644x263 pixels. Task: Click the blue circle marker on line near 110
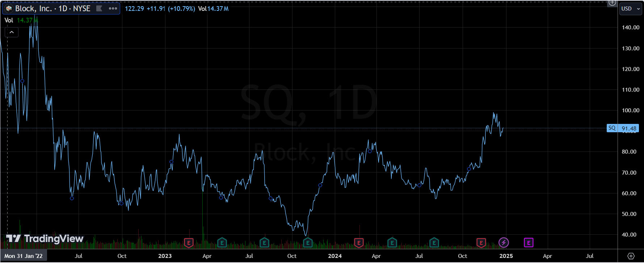tap(22, 81)
